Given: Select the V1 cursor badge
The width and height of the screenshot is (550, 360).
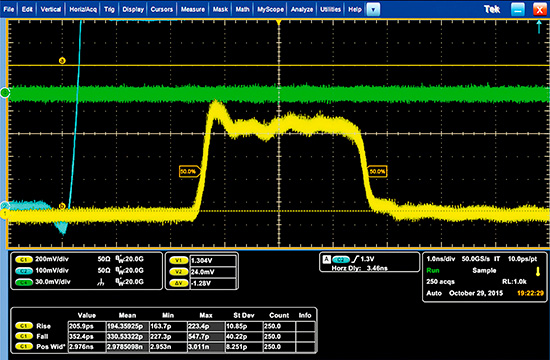Looking at the screenshot, I should [179, 260].
